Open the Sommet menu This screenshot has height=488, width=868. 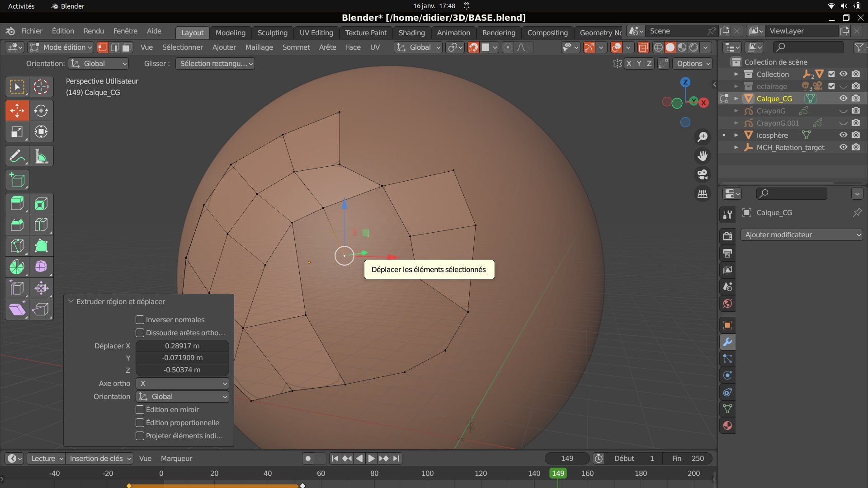[296, 47]
